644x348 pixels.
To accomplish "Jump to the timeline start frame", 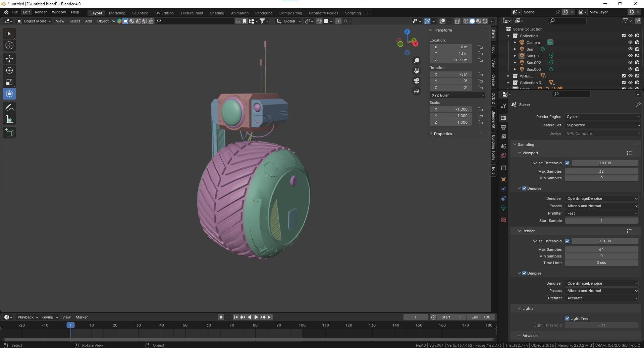I will point(236,317).
